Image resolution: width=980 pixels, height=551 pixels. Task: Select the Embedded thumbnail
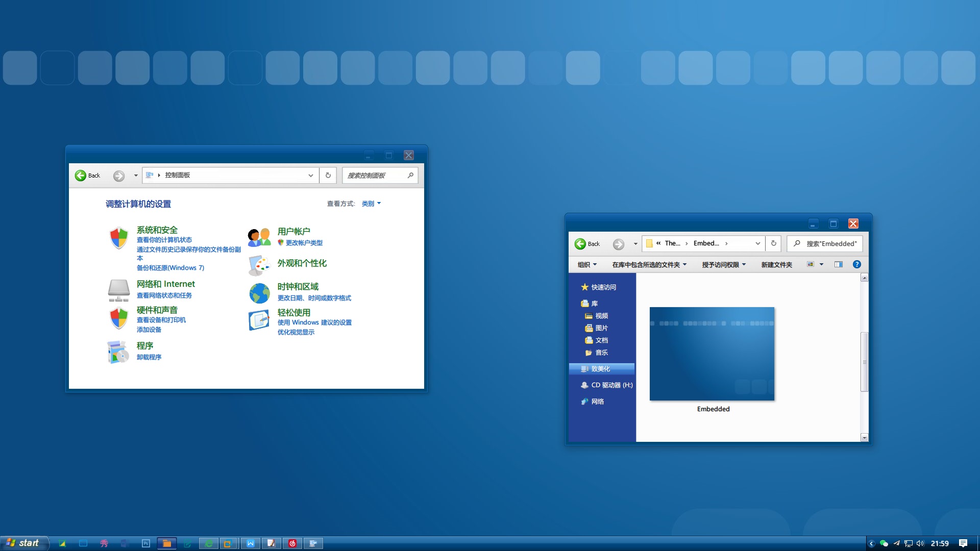(712, 354)
